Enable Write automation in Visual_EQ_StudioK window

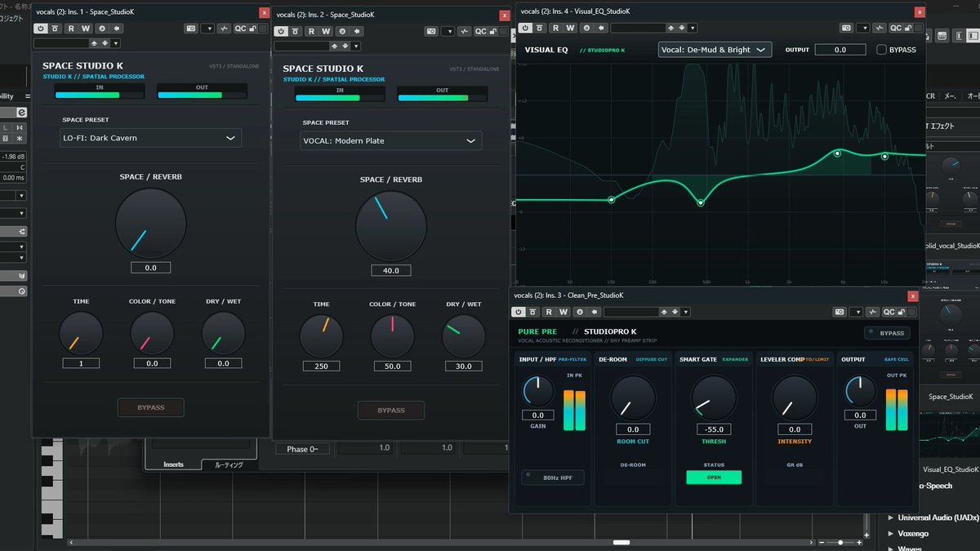(x=569, y=28)
